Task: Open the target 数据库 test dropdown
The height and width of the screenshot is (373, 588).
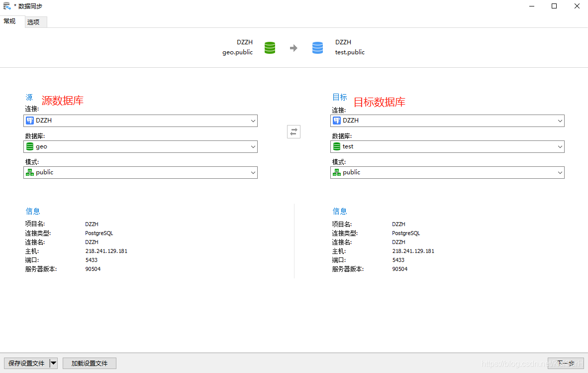Action: pyautogui.click(x=560, y=146)
